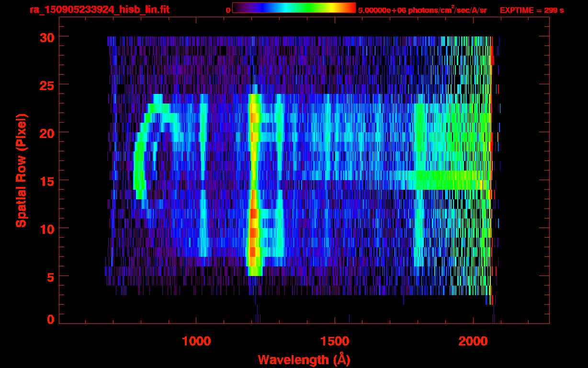The image size is (588, 368).
Task: Click the 2000 wavelength tick label
Action: pos(473,341)
